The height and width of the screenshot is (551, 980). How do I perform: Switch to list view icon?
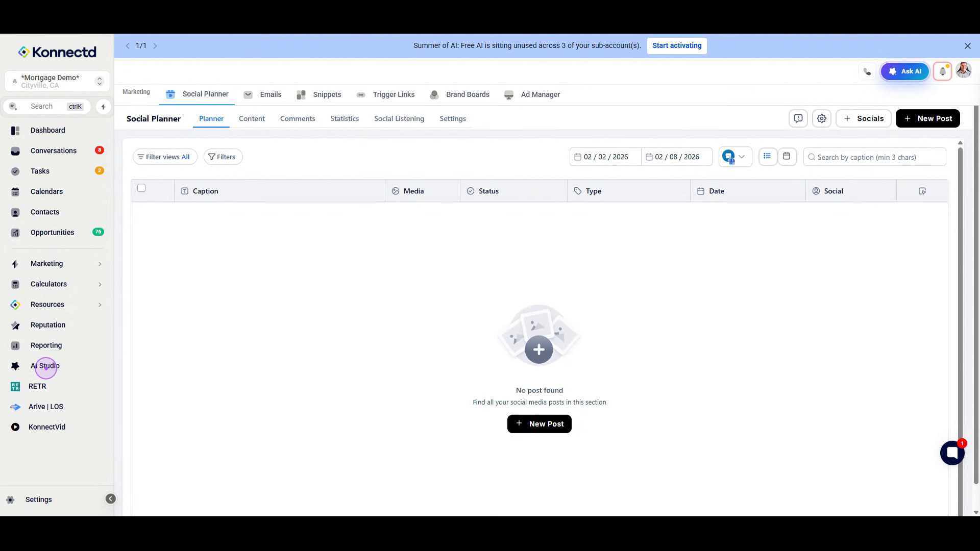(x=767, y=157)
